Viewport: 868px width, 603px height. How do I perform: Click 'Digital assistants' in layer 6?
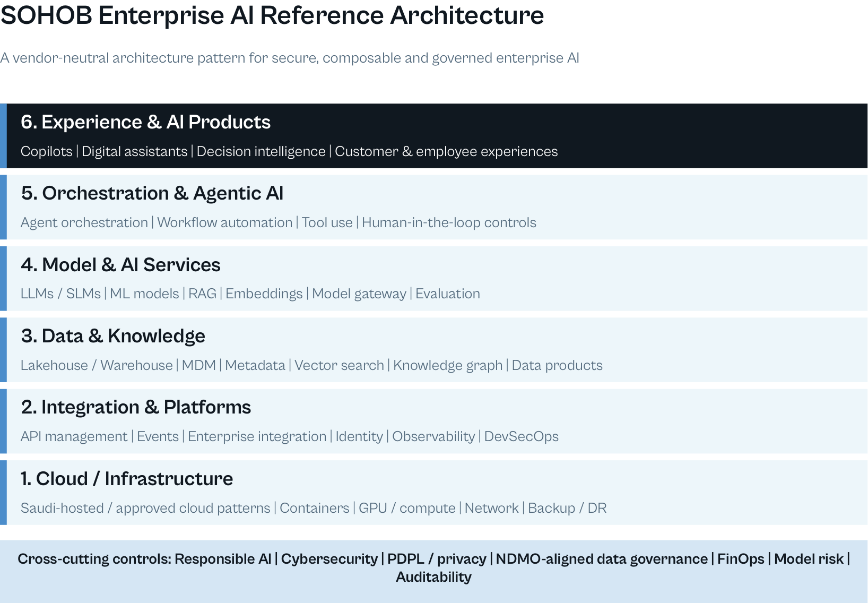point(134,152)
